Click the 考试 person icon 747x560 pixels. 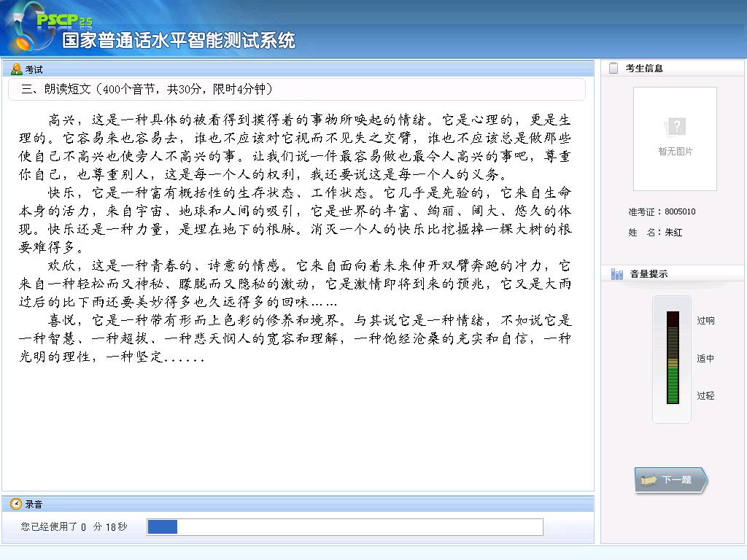tap(16, 69)
